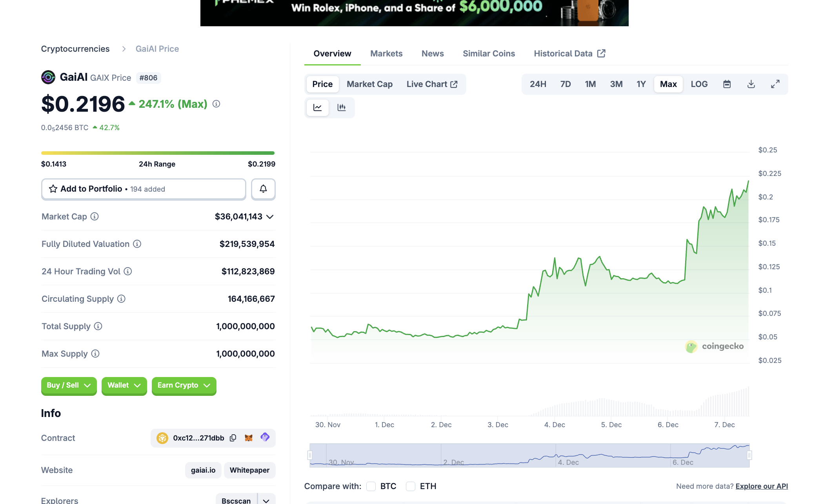Image resolution: width=833 pixels, height=504 pixels.
Task: Expand the Earn Crypto dropdown
Action: [x=184, y=386]
